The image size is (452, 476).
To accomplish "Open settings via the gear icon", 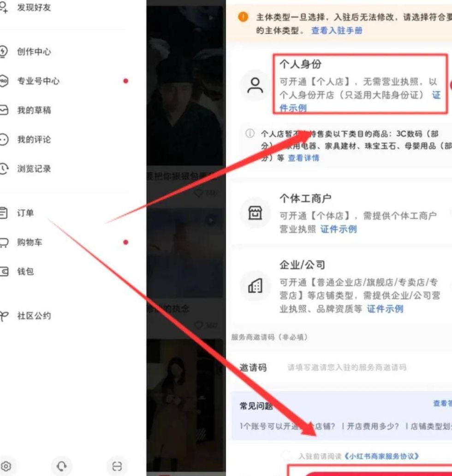I will coord(6,465).
